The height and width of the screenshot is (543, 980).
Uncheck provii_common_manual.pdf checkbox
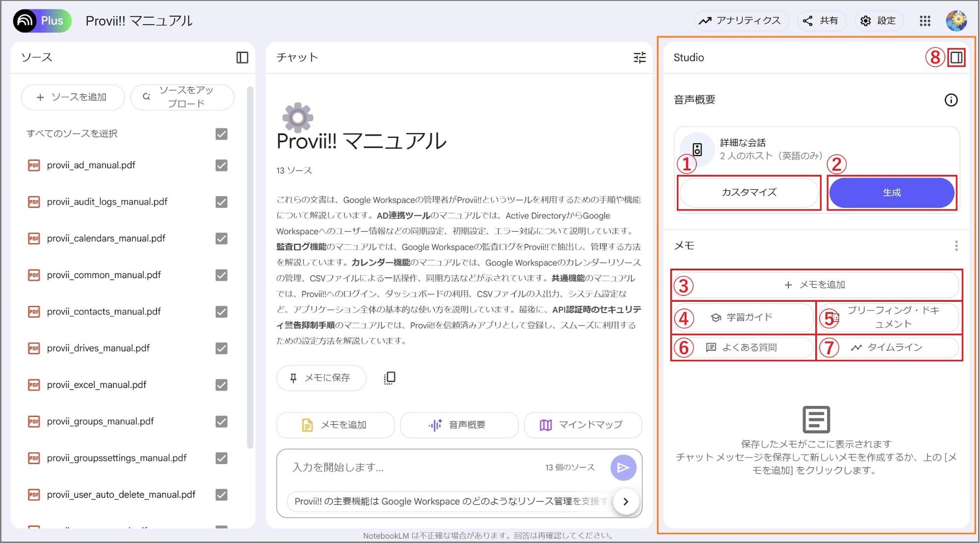point(222,275)
